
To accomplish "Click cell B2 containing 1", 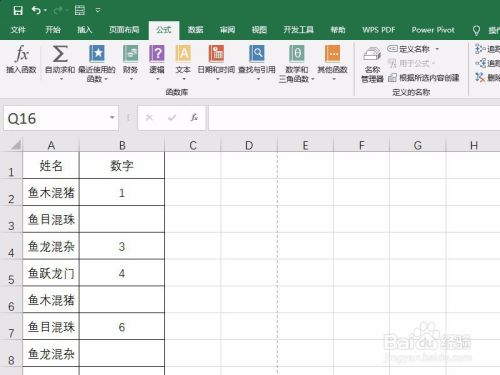I will [122, 192].
